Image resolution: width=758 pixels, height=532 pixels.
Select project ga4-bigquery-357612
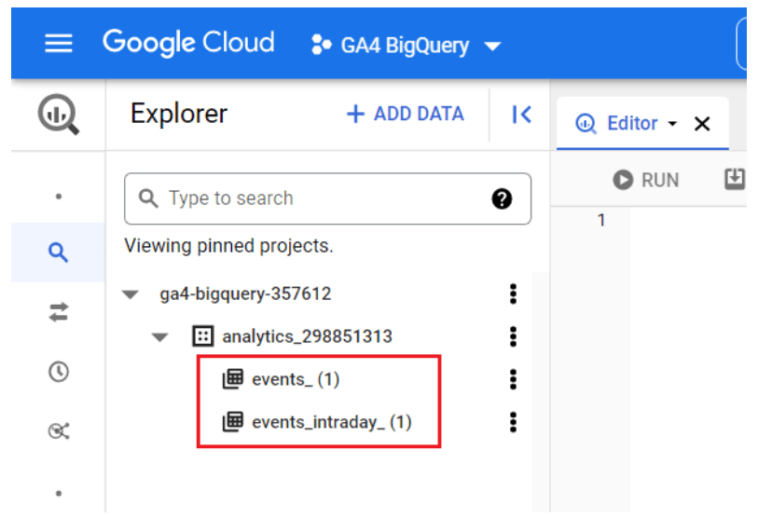(x=245, y=293)
